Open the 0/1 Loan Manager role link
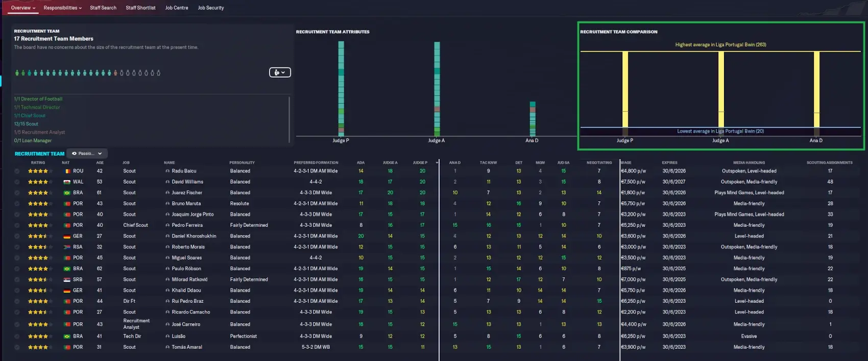The height and width of the screenshot is (361, 868). 33,141
